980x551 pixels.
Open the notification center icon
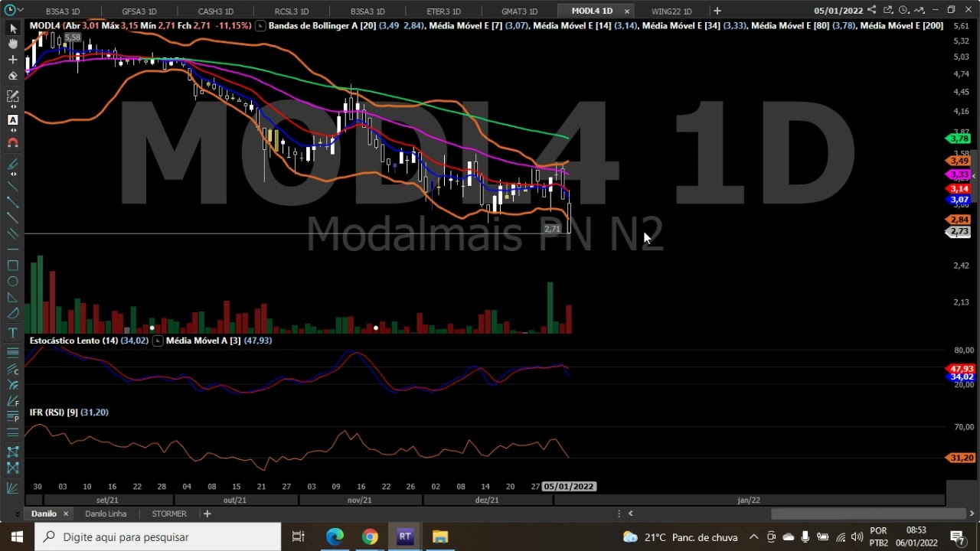957,536
